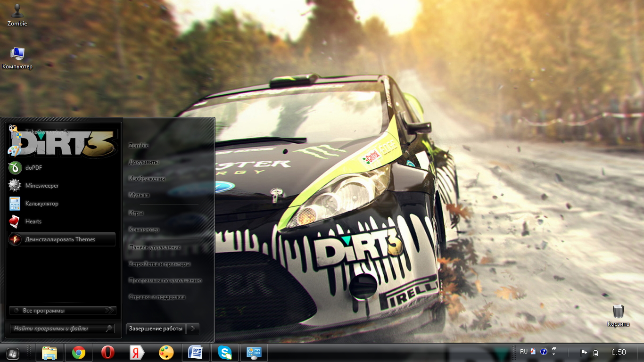Launch Opera browser from the taskbar
The image size is (644, 362).
(x=108, y=353)
